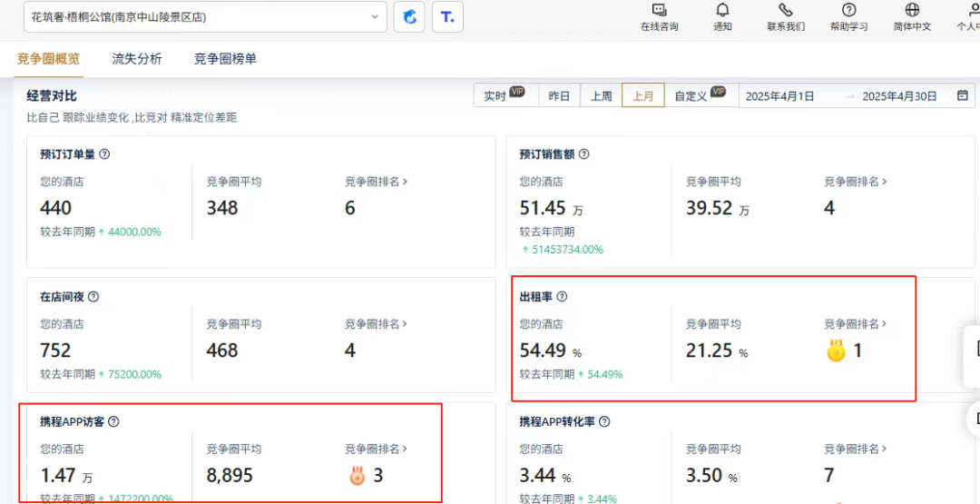Open the 通知 notifications bell
The height and width of the screenshot is (504, 980).
tap(722, 10)
